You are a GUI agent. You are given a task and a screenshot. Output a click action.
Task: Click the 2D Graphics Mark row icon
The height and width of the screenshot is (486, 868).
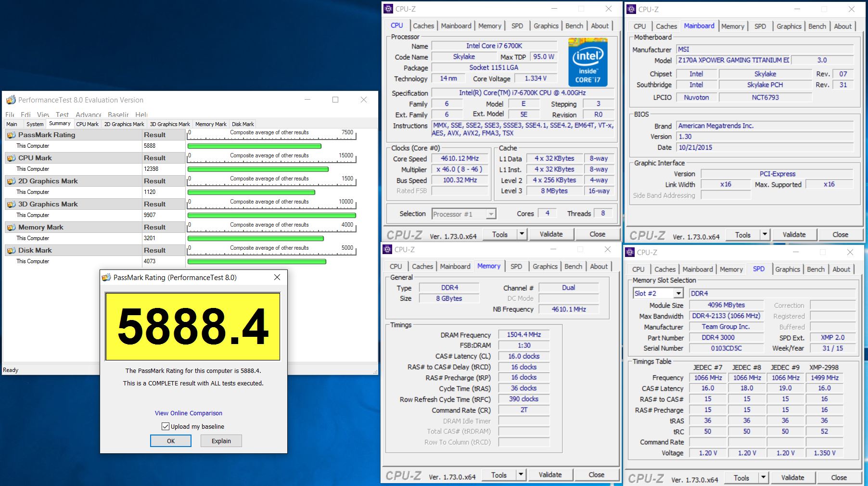pos(11,181)
